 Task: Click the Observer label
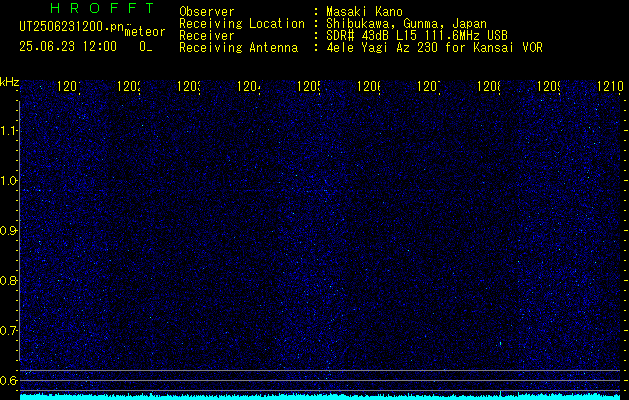[207, 12]
